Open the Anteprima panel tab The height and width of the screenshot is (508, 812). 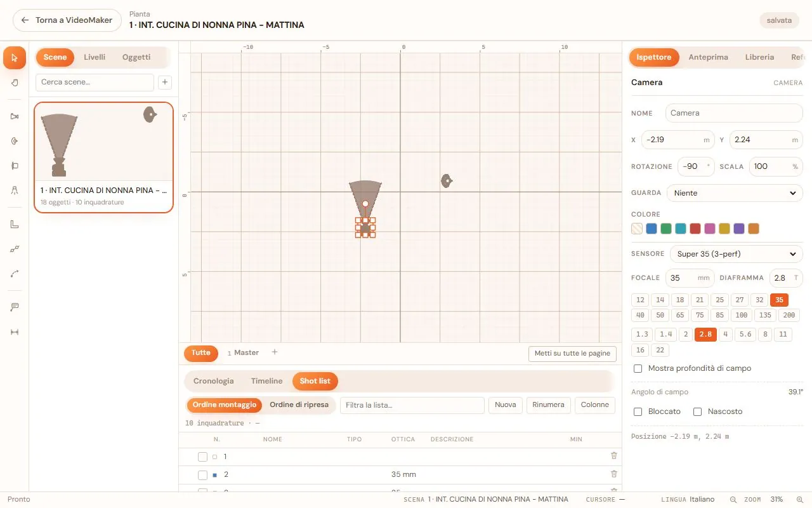click(x=708, y=57)
